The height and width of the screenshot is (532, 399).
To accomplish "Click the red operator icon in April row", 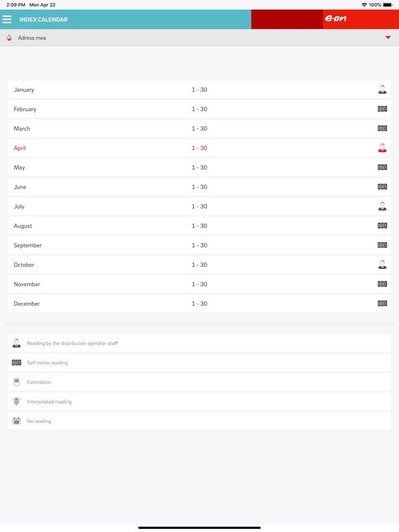I will coord(382,148).
